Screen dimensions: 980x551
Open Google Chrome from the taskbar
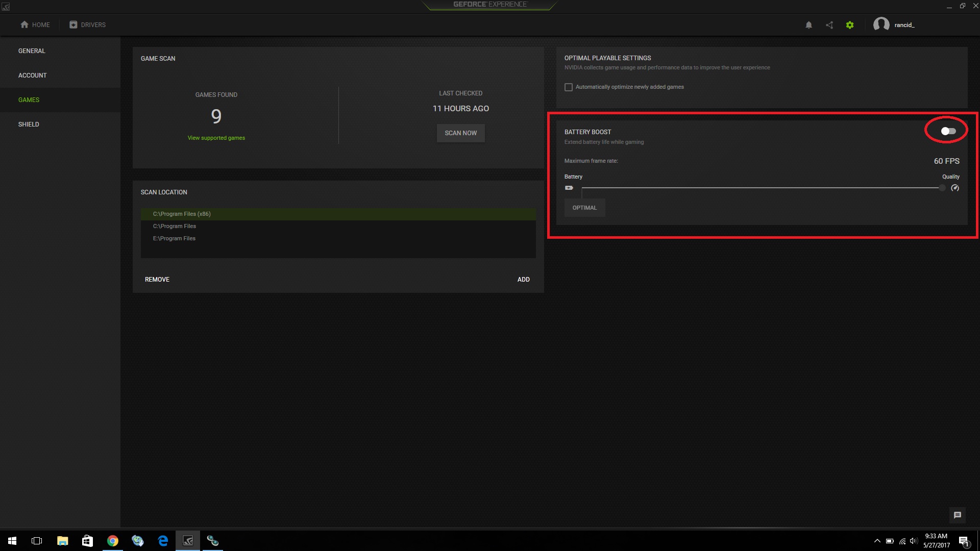click(113, 541)
